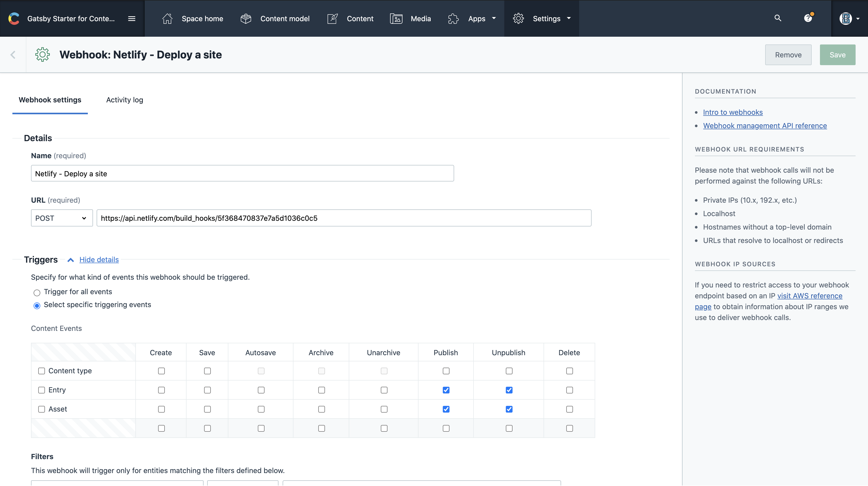868x486 pixels.
Task: Click the Contentful logo icon
Action: (14, 19)
